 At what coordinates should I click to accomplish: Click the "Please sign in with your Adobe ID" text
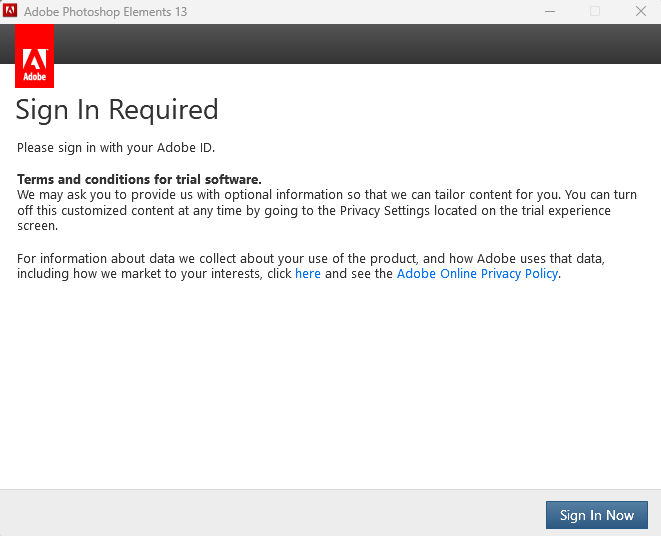[116, 148]
